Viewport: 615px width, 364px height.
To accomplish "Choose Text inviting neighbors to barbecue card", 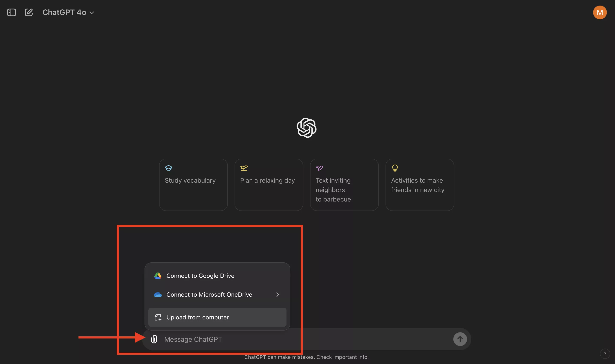I will (x=344, y=184).
